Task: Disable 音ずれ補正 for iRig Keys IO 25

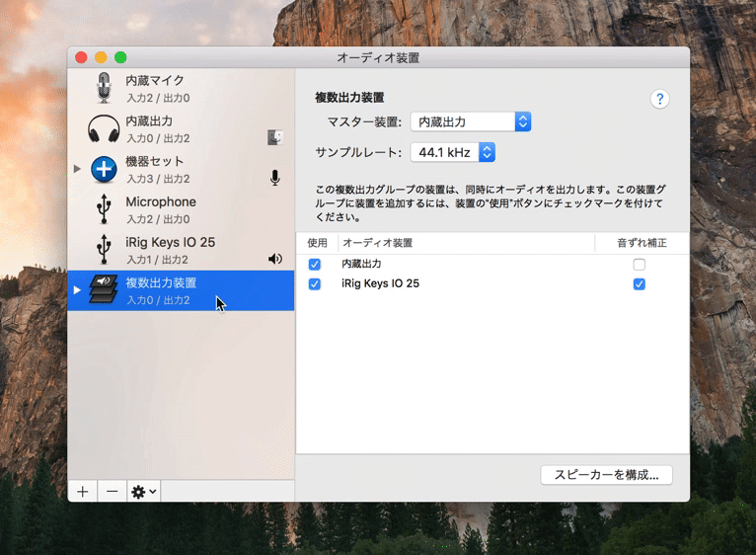Action: pyautogui.click(x=640, y=284)
